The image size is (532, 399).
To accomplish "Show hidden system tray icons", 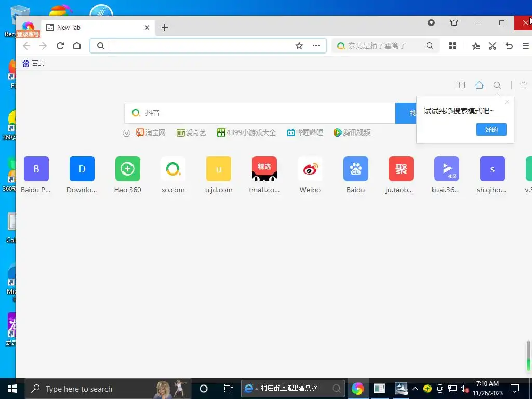I will click(x=415, y=389).
